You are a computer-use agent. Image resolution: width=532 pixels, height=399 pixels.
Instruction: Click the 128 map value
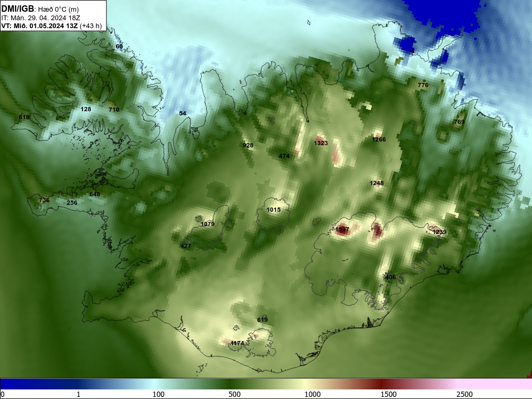click(x=86, y=109)
